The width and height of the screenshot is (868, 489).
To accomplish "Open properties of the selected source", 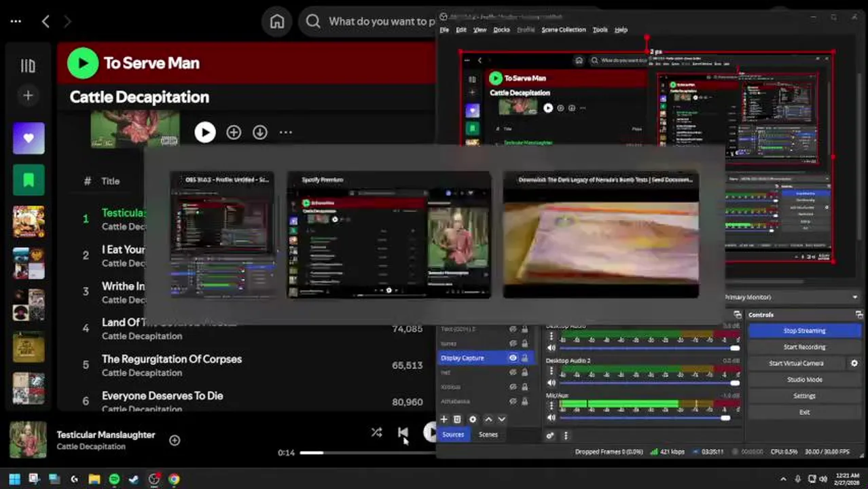I will coord(473,420).
